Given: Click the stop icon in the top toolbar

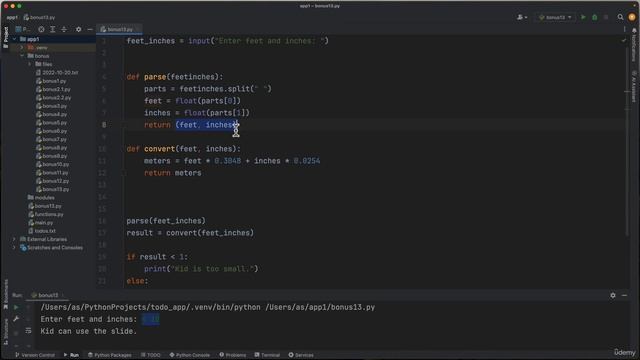Looking at the screenshot, I should (606, 17).
